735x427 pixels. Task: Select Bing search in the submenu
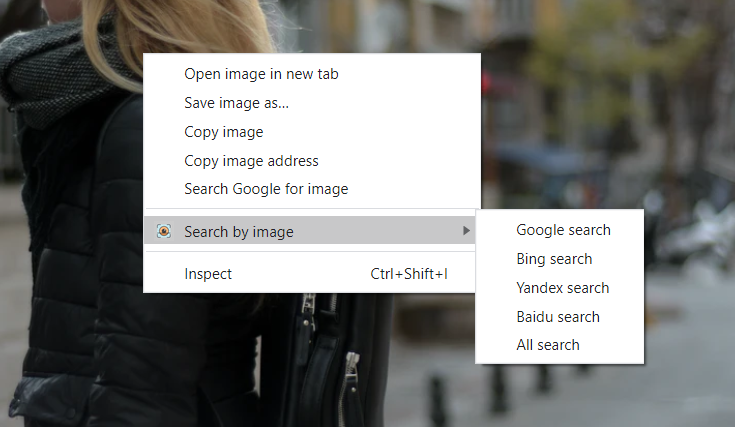click(554, 259)
